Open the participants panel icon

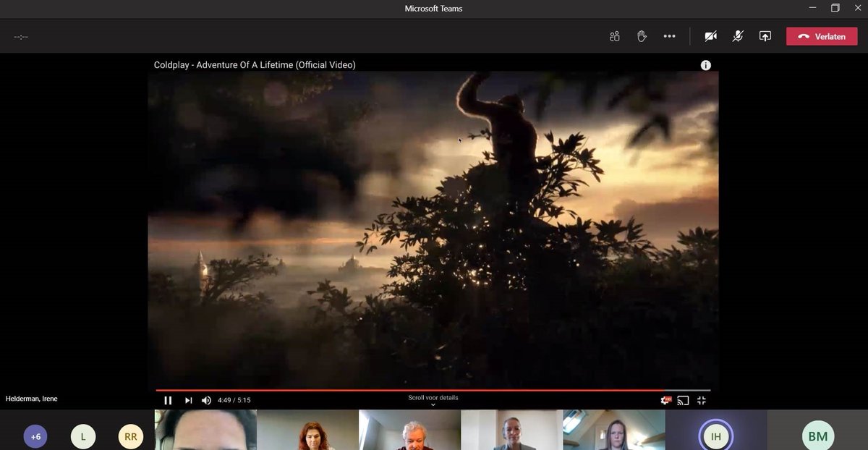(x=614, y=36)
